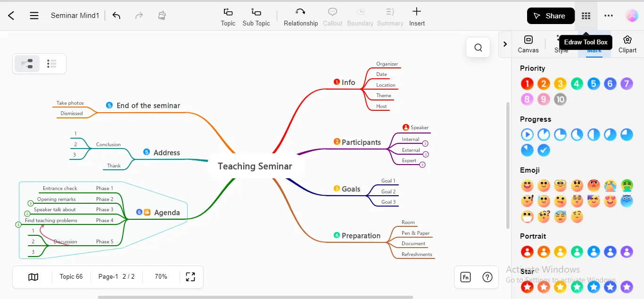Apply the yellow star mark

click(560, 286)
